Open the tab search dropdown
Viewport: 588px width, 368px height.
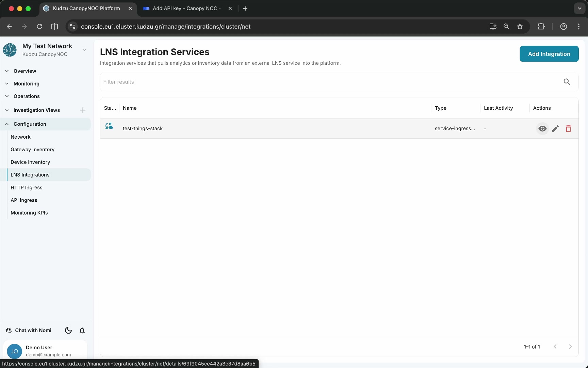(579, 9)
